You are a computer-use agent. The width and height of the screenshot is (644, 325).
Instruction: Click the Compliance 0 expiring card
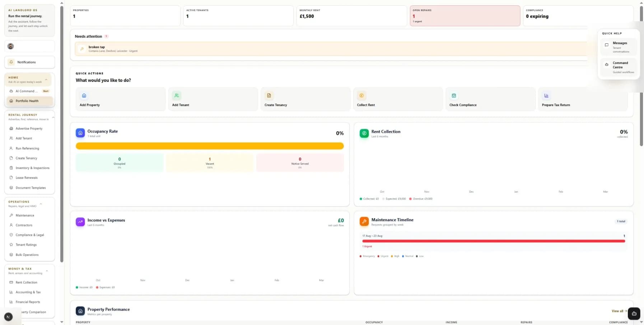pyautogui.click(x=578, y=16)
